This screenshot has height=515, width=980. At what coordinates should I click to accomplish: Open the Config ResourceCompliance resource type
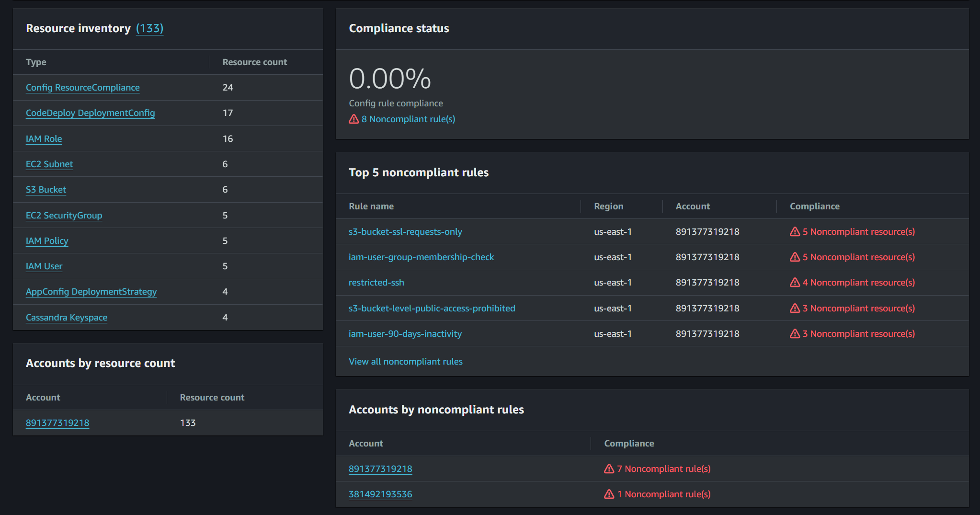click(82, 88)
